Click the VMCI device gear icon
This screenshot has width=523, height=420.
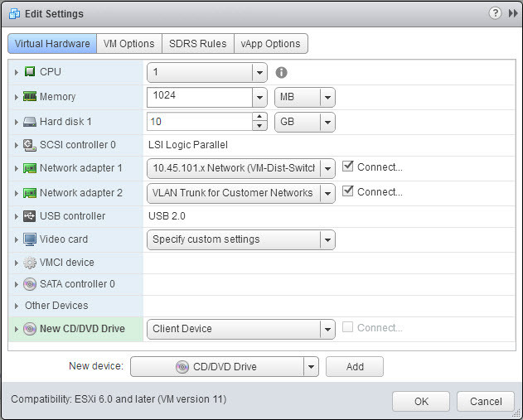point(30,263)
